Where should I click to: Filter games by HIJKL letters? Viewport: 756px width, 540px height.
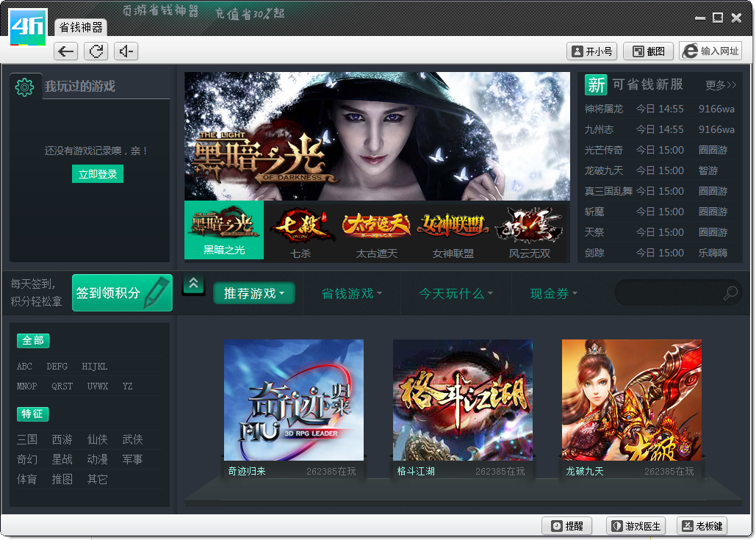pos(95,367)
